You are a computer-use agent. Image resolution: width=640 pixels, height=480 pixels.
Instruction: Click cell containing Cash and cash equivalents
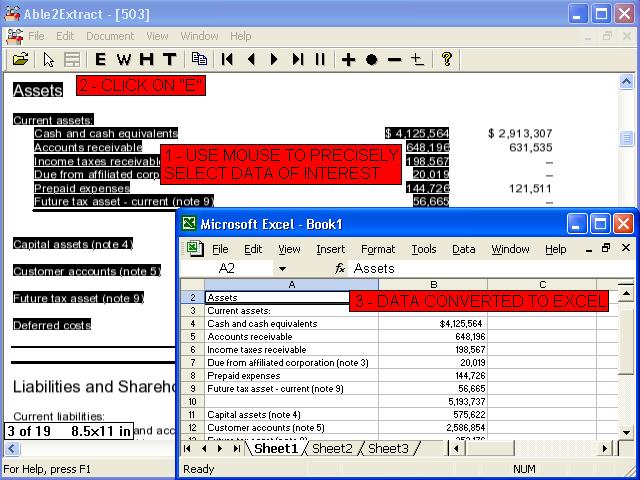click(291, 324)
